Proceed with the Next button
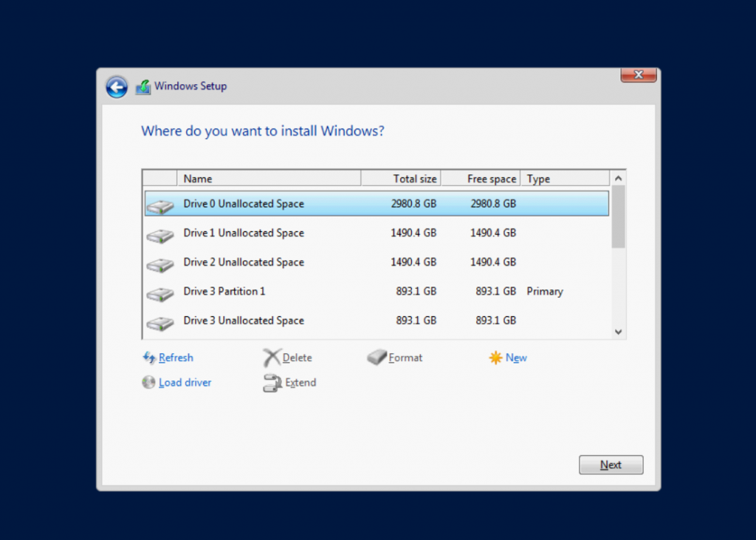This screenshot has height=540, width=756. (611, 465)
